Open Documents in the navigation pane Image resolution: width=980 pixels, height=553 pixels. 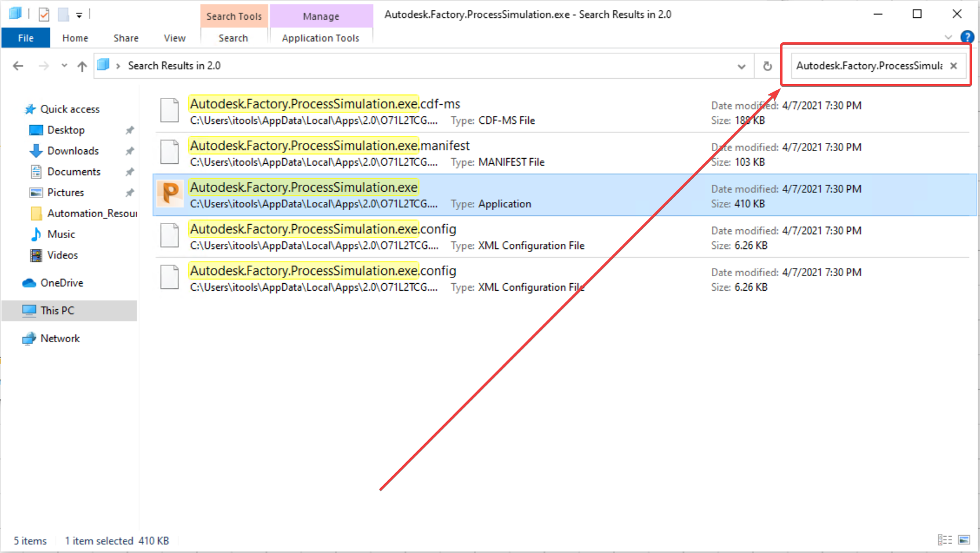pyautogui.click(x=74, y=172)
